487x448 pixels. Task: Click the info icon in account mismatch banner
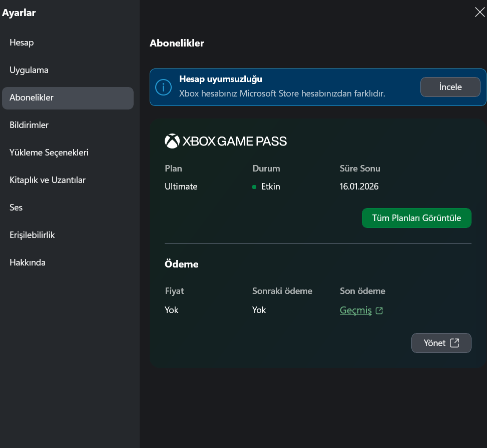[x=163, y=87]
